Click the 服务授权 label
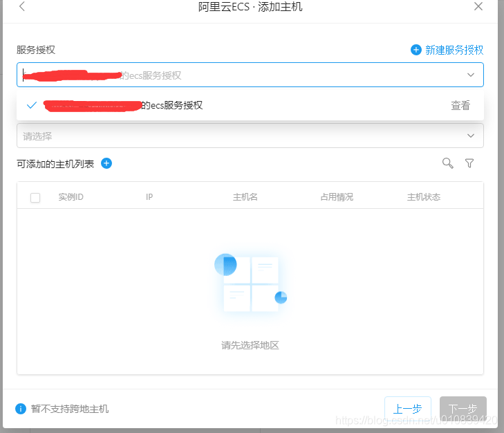The height and width of the screenshot is (433, 504). tap(36, 50)
